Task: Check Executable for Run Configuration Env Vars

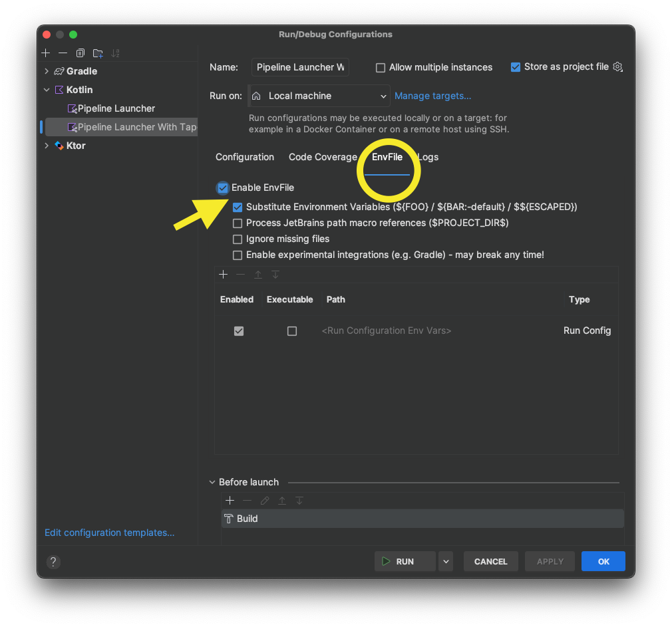Action: click(292, 331)
